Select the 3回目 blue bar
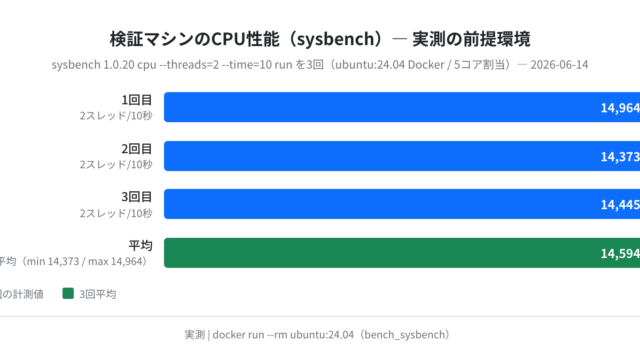The width and height of the screenshot is (640, 360). [402, 204]
